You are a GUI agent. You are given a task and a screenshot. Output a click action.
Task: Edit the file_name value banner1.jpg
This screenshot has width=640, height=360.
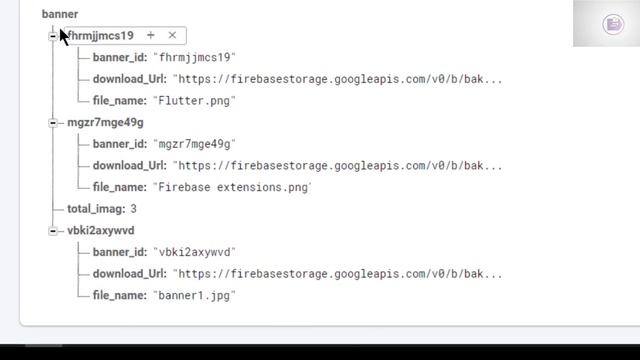click(x=194, y=296)
